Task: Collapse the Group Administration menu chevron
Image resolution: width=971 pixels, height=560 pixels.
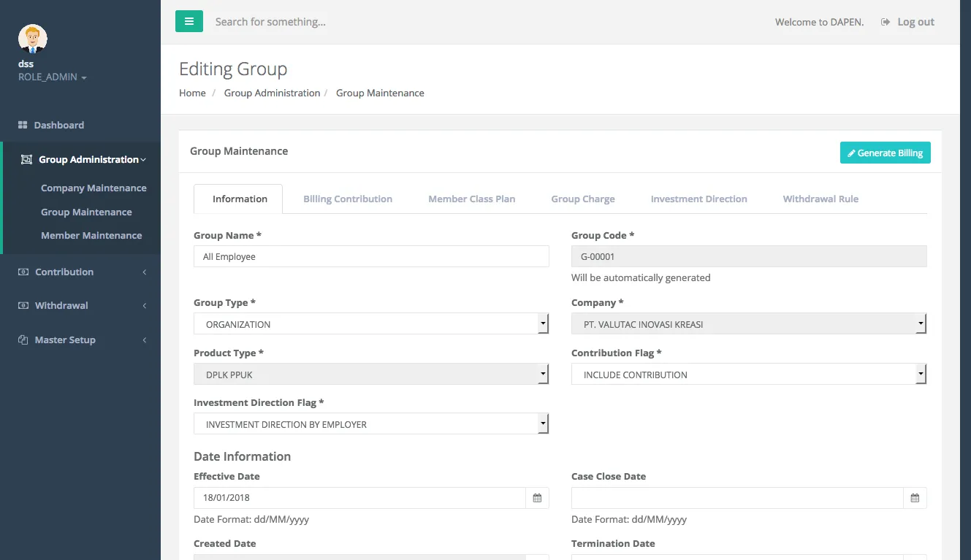Action: click(143, 159)
